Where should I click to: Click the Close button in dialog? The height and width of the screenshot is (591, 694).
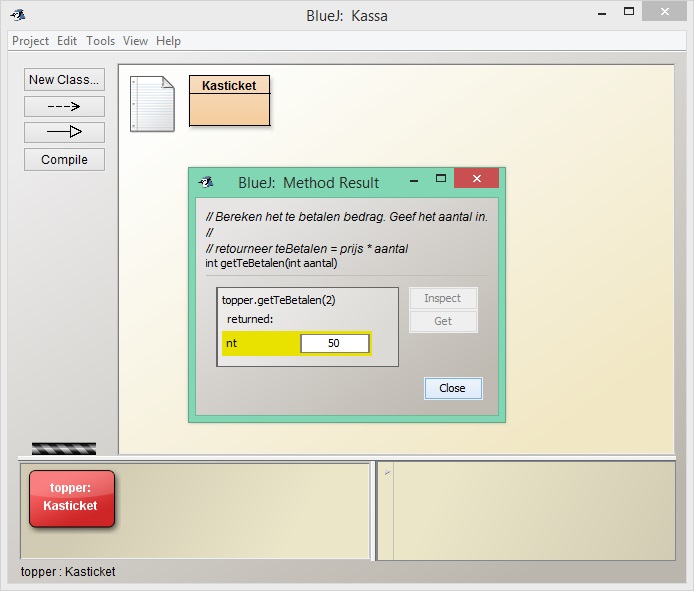coord(453,388)
